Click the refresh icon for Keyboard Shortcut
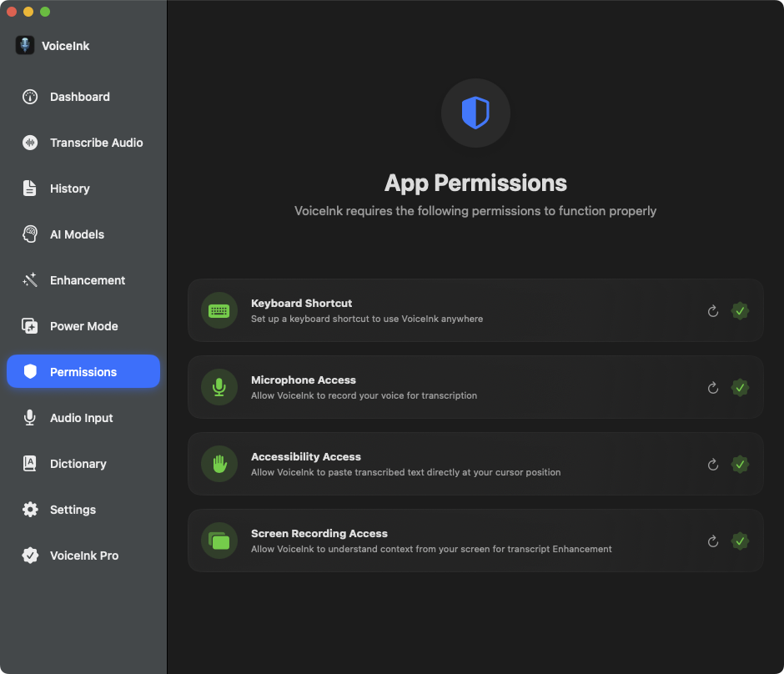Image resolution: width=784 pixels, height=674 pixels. [x=713, y=311]
